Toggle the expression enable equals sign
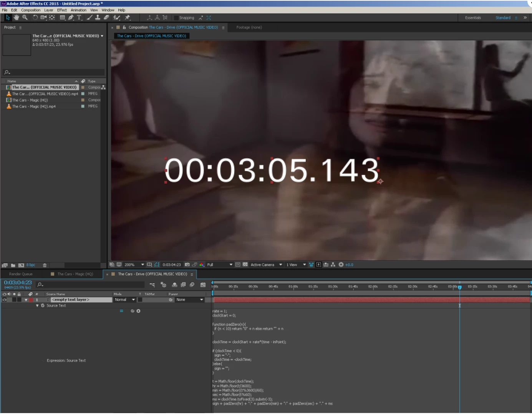This screenshot has width=532, height=415. click(121, 311)
